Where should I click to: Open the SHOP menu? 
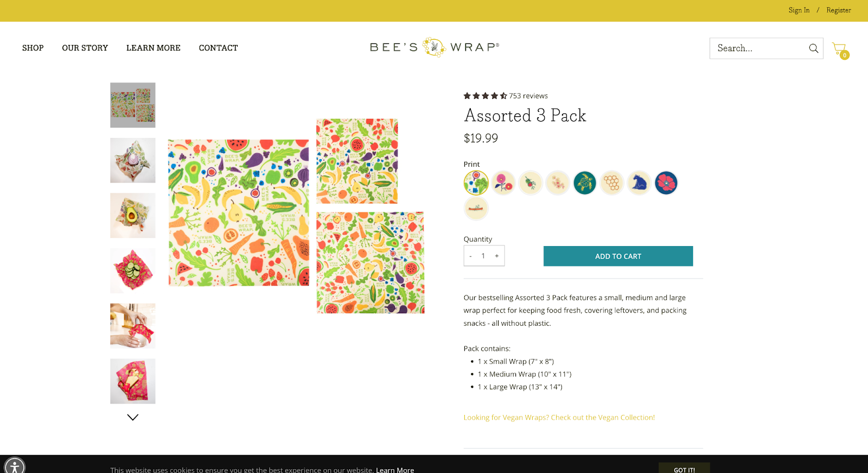pos(33,48)
